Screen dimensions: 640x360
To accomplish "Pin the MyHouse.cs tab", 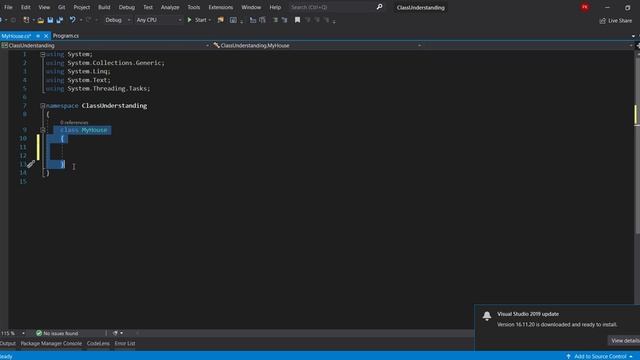I will point(38,36).
